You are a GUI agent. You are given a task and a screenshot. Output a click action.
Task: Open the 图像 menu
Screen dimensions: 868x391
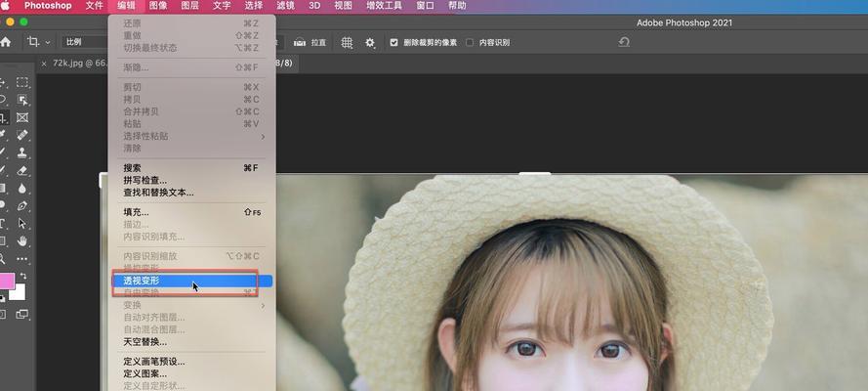pyautogui.click(x=158, y=6)
